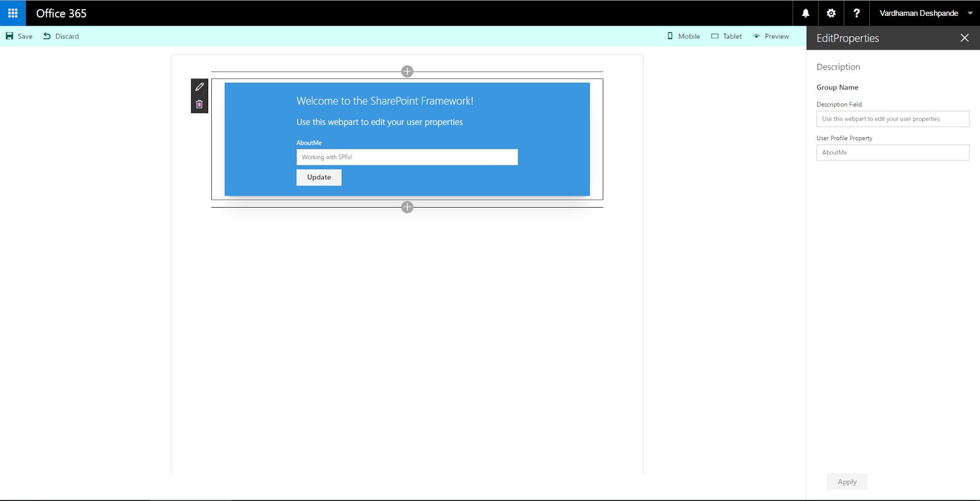Click the Office 365 title
The image size is (980, 501).
[x=61, y=13]
